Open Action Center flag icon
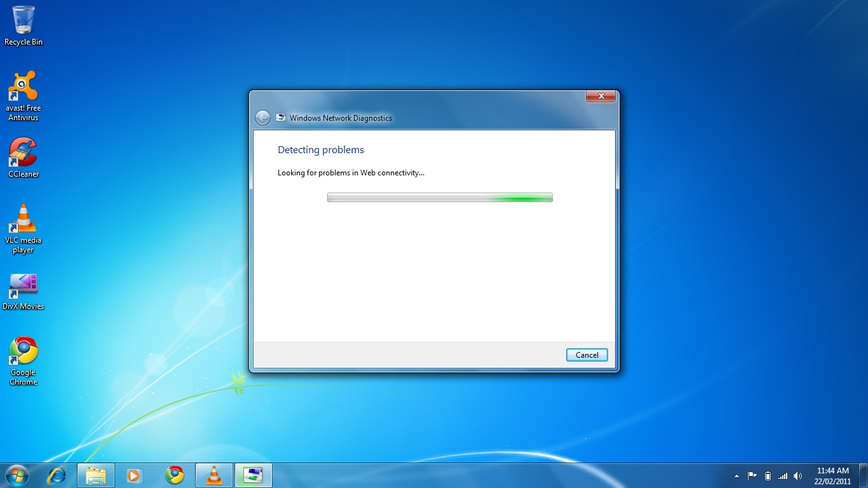This screenshot has width=868, height=488. [752, 476]
